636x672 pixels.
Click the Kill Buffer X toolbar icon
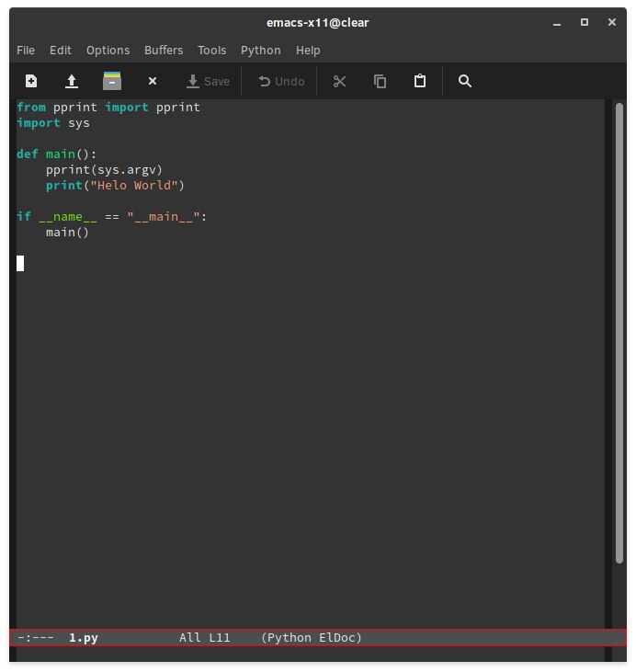pos(153,81)
